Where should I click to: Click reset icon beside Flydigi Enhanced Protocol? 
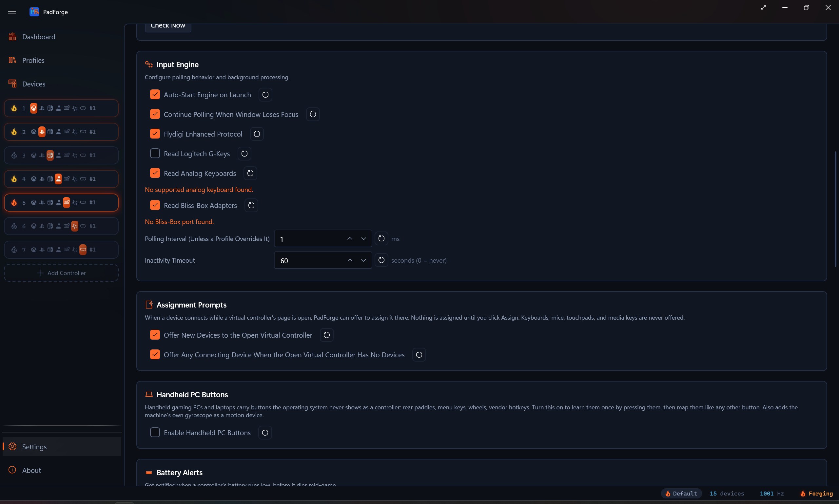(x=257, y=134)
